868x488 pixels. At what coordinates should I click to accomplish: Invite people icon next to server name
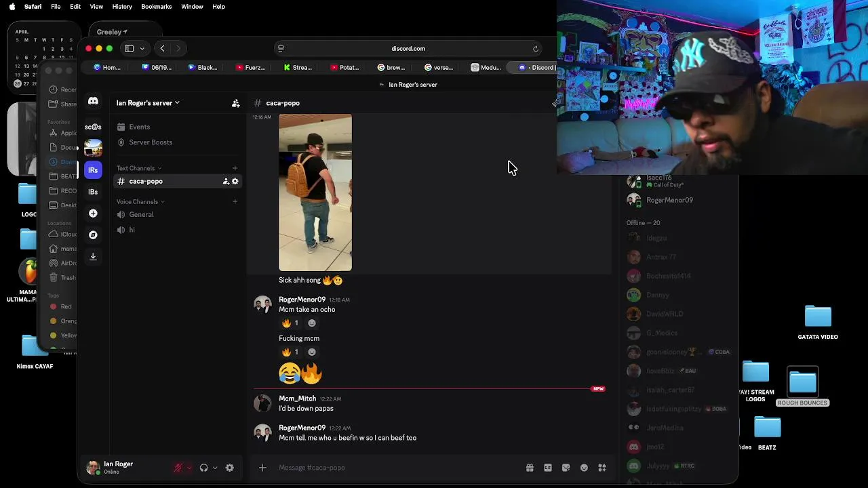click(x=235, y=103)
